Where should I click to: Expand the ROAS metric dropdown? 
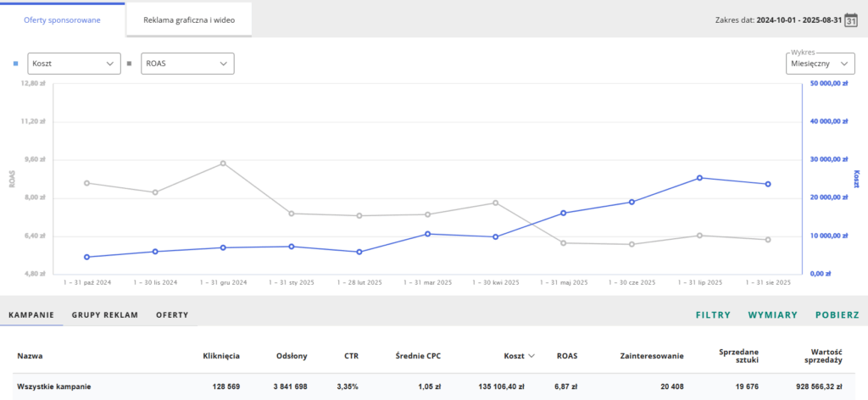(187, 64)
